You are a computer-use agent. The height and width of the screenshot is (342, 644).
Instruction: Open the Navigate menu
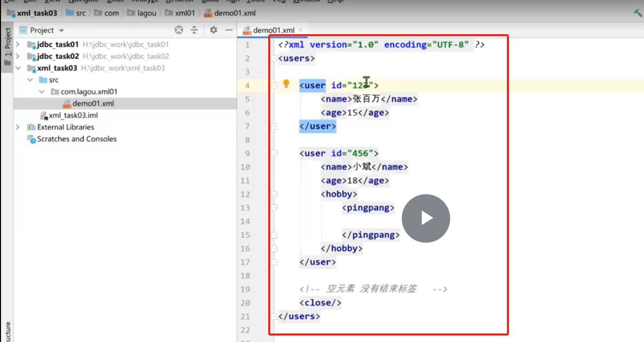point(81,2)
